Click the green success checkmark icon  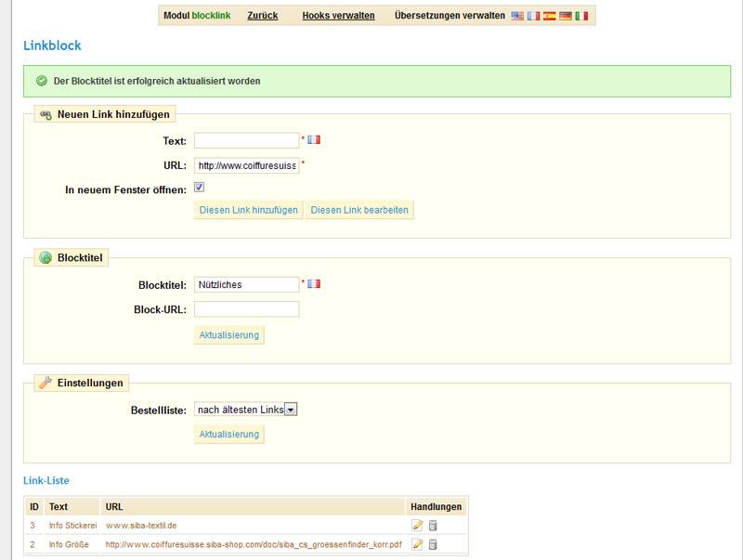tap(42, 81)
